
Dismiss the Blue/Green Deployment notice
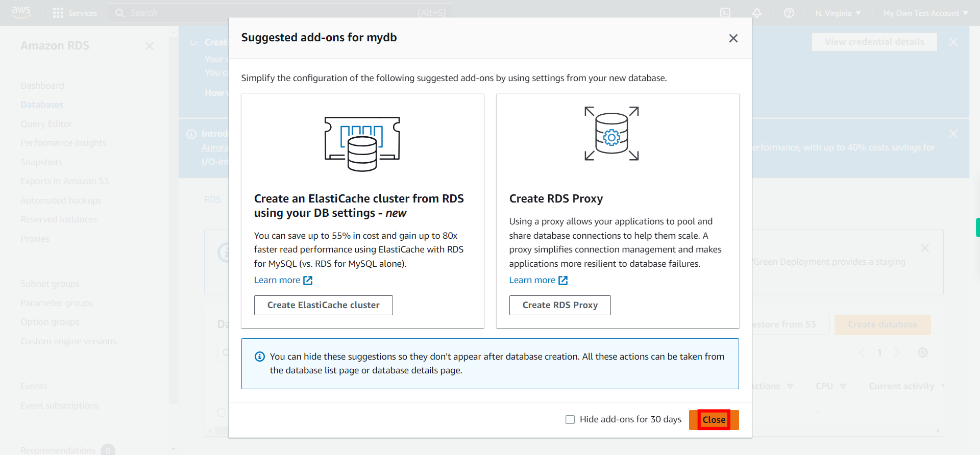coord(924,248)
